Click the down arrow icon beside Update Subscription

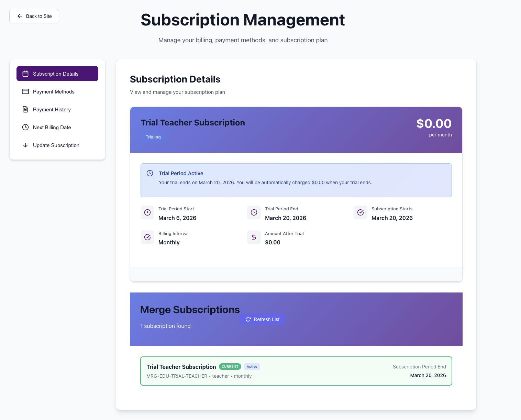click(x=25, y=145)
